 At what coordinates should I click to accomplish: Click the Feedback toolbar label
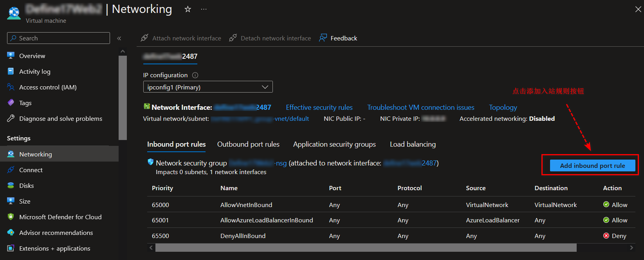click(344, 38)
